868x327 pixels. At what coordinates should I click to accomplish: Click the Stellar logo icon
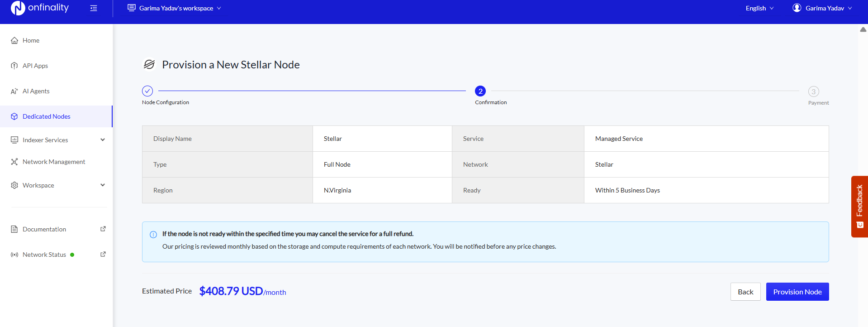click(149, 64)
